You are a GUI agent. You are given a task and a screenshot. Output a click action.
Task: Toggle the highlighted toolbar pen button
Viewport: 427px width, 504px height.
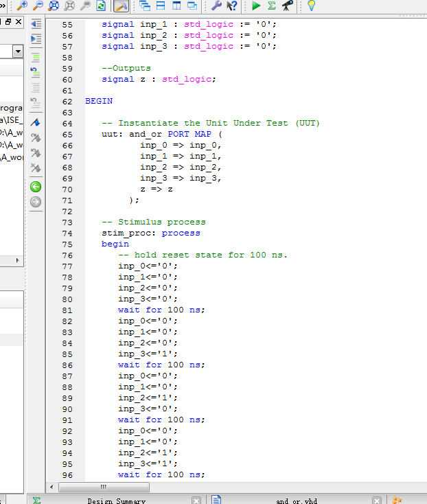pos(120,5)
